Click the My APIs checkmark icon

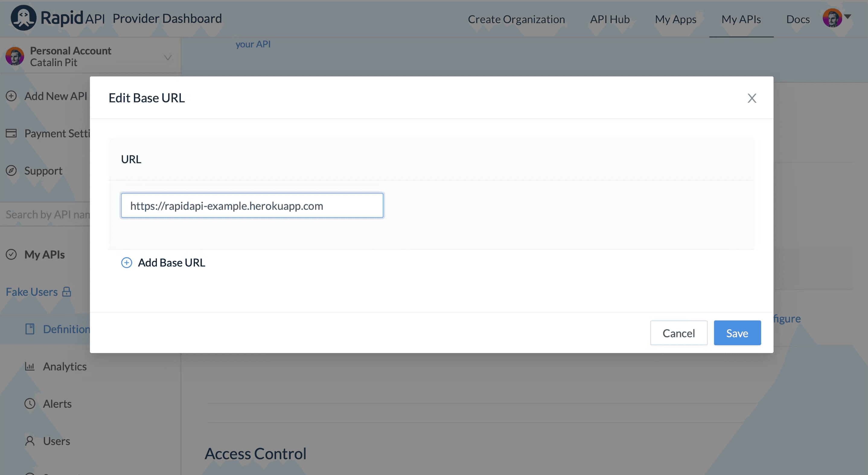(11, 254)
